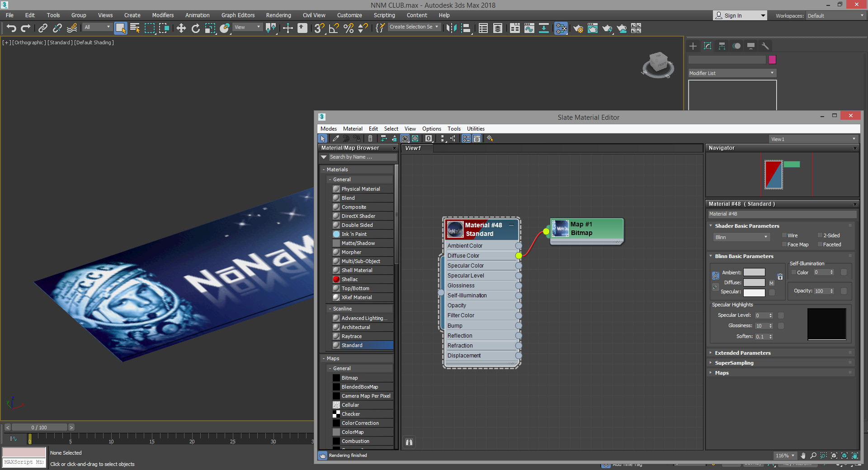This screenshot has width=868, height=470.
Task: Open Render Setup teapot-gear icon
Action: [578, 28]
